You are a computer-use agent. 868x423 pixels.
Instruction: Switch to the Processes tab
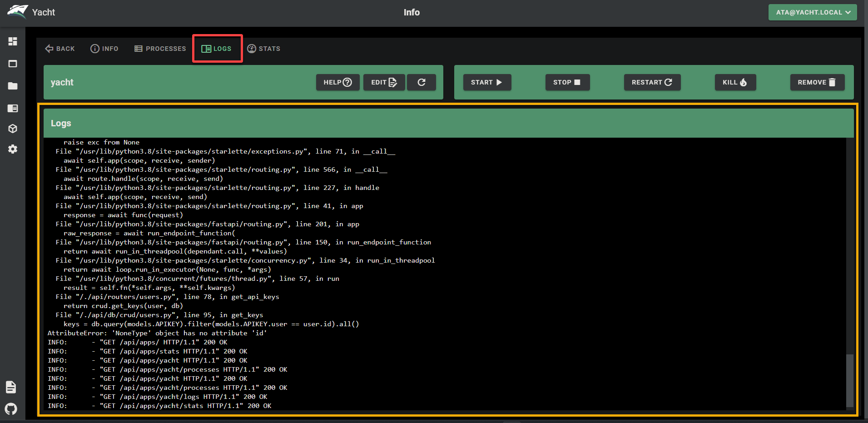(160, 49)
